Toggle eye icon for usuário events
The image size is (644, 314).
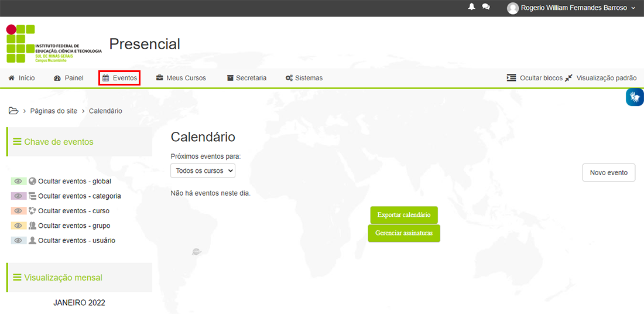pos(19,240)
